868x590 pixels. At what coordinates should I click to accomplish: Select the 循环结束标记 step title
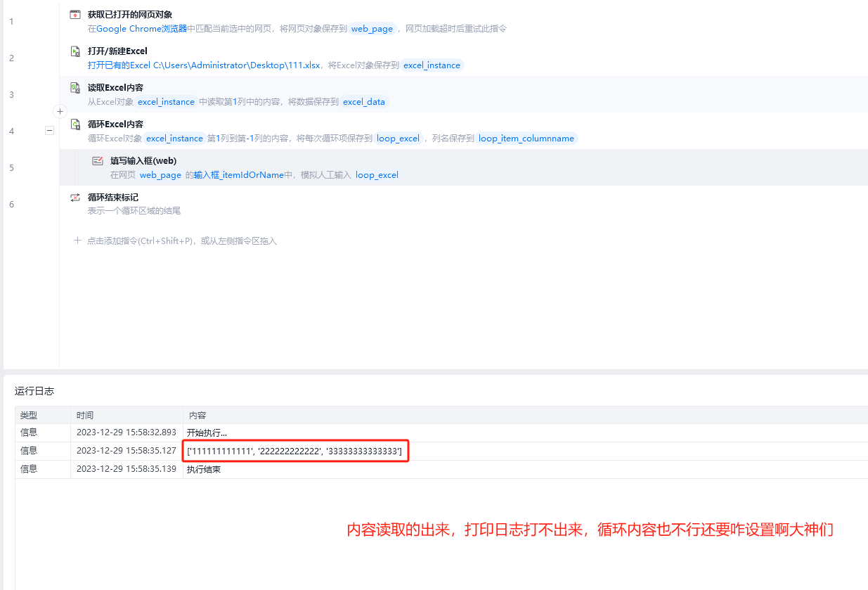pos(113,198)
